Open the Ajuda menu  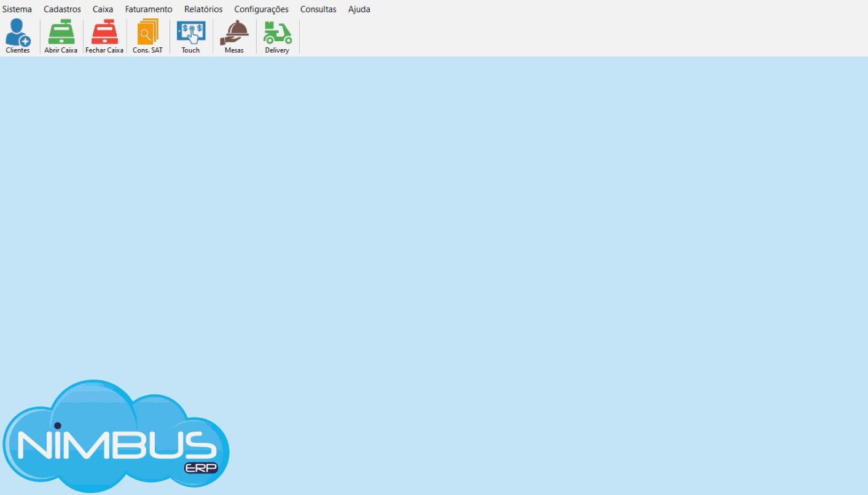point(359,9)
